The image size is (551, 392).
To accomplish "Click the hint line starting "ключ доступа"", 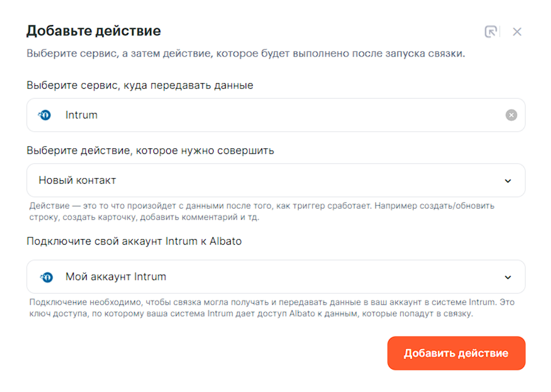I will tap(251, 313).
